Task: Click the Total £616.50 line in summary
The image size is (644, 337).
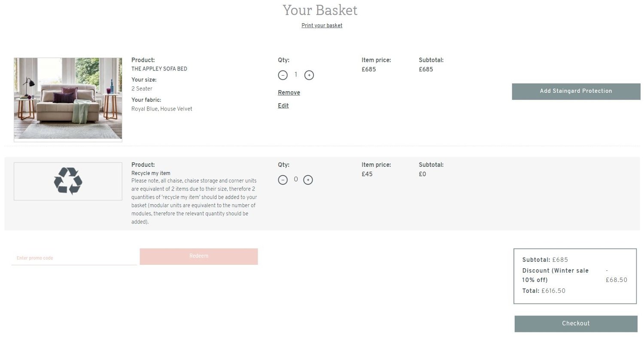Action: pos(544,291)
